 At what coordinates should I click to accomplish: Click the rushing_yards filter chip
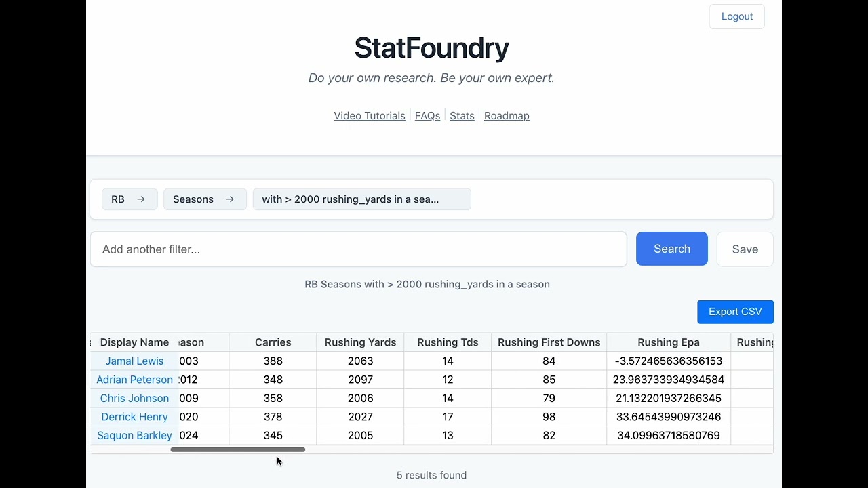click(361, 199)
